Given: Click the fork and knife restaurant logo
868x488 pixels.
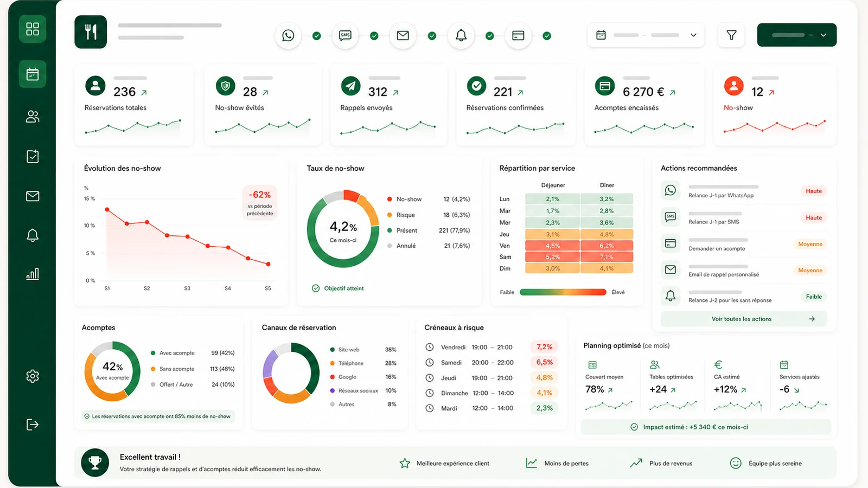Looking at the screenshot, I should click(91, 32).
